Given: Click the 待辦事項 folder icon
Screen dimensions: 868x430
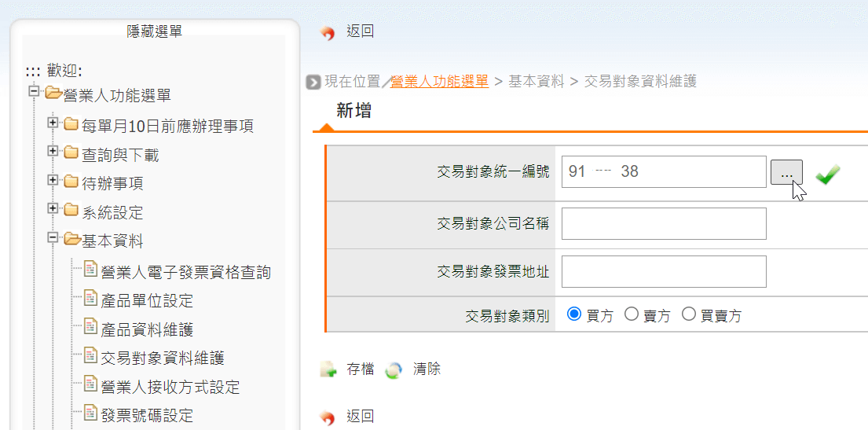Looking at the screenshot, I should (x=71, y=181).
